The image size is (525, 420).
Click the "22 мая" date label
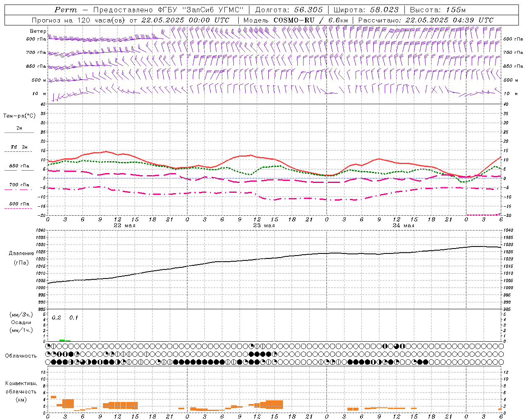pyautogui.click(x=124, y=226)
